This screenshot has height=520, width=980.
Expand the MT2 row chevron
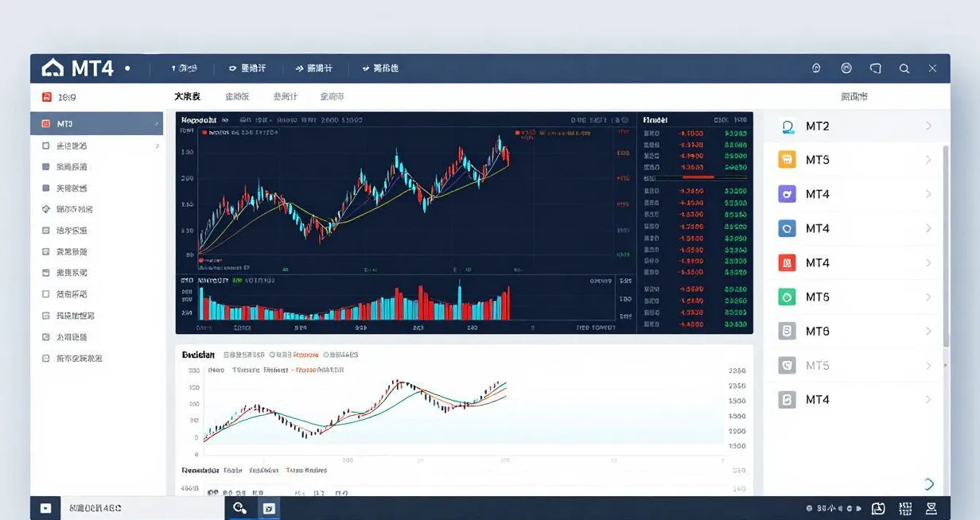coord(928,126)
